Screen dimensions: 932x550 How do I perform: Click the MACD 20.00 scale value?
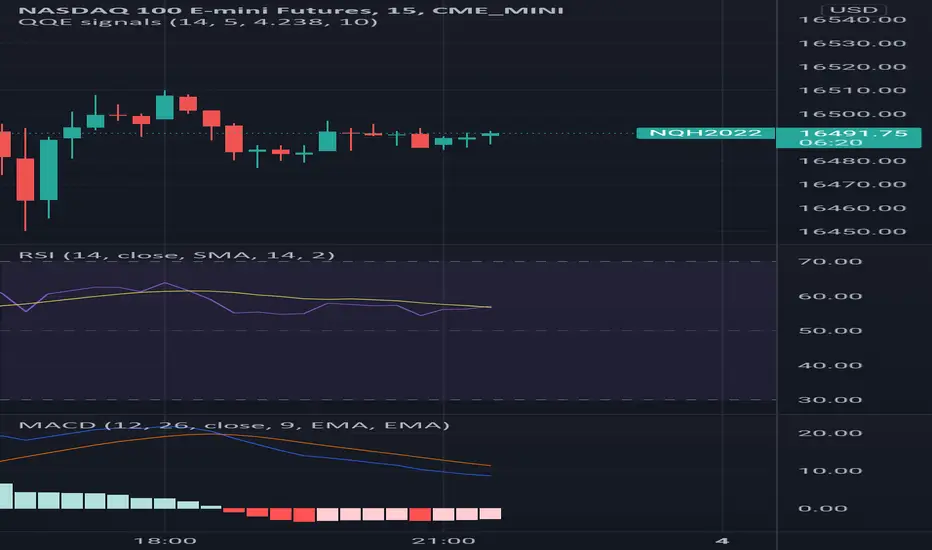(x=830, y=433)
